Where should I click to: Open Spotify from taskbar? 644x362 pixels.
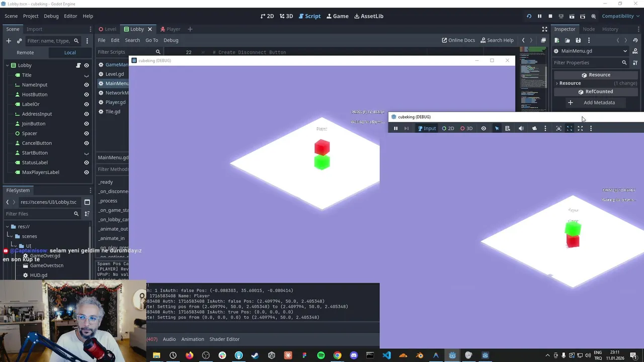point(321,355)
